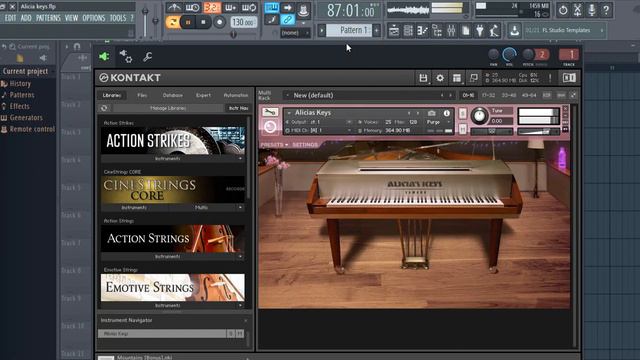
Task: Open the browser/plugin picker icon
Action: 437,31
